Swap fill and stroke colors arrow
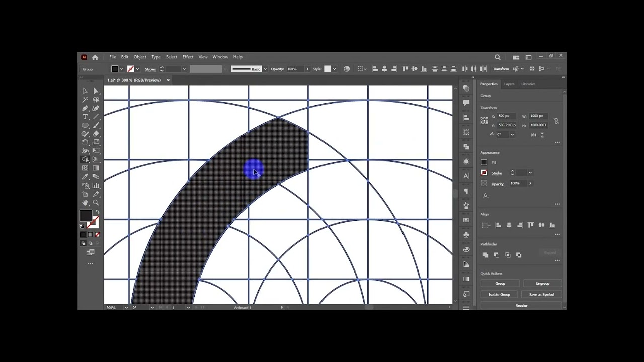 tap(97, 212)
